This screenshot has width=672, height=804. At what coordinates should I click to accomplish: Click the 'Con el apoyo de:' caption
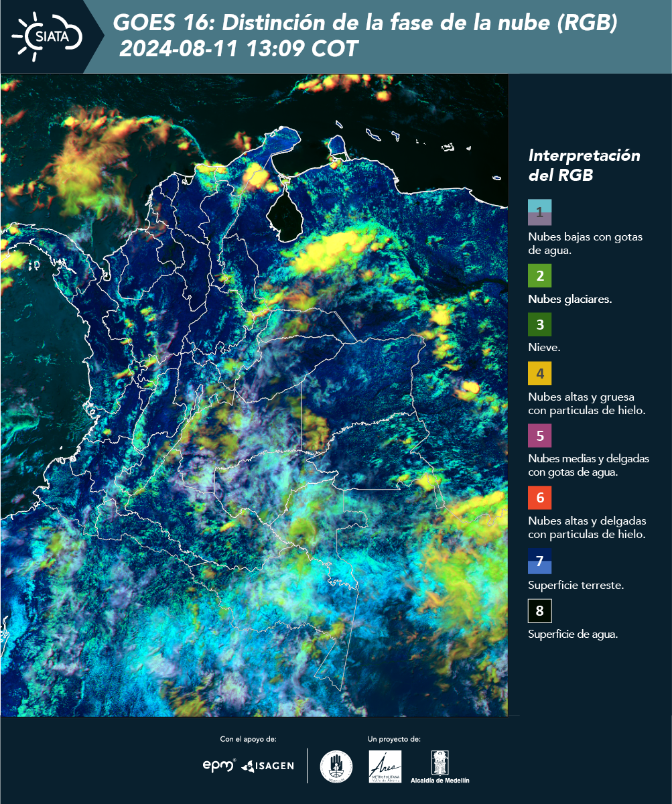(249, 739)
